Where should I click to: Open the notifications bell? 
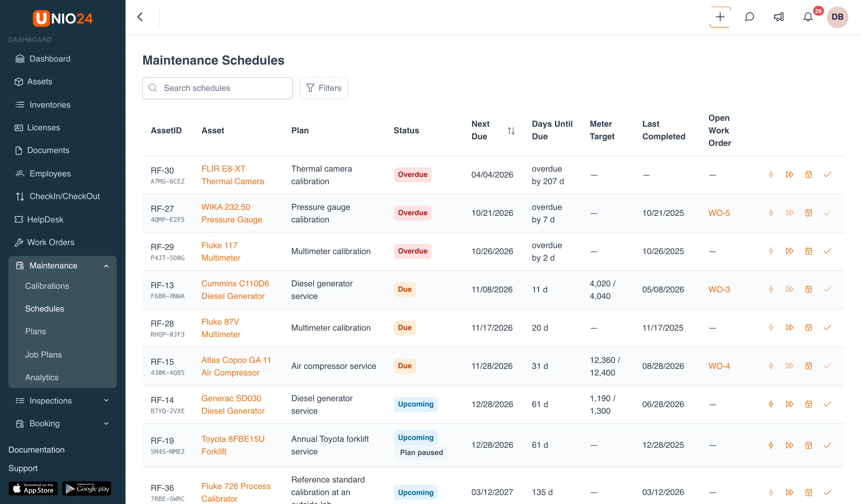pos(808,17)
